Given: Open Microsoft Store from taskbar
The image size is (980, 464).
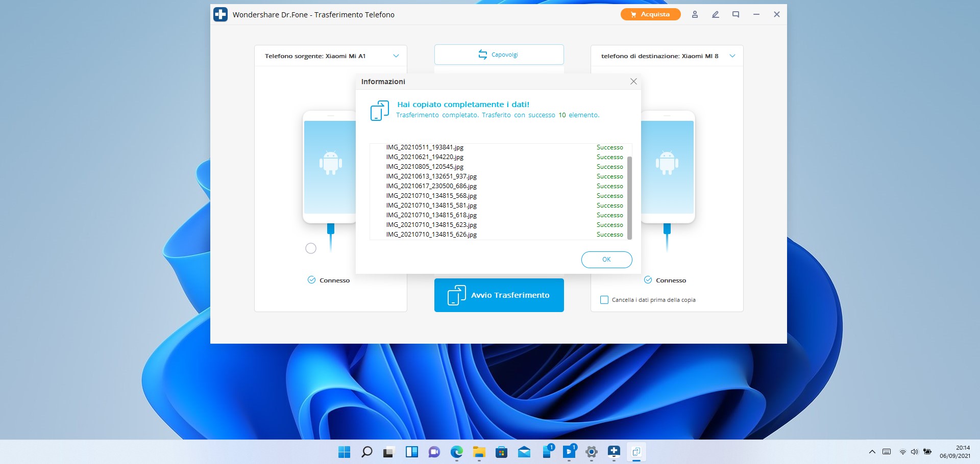Looking at the screenshot, I should (502, 452).
